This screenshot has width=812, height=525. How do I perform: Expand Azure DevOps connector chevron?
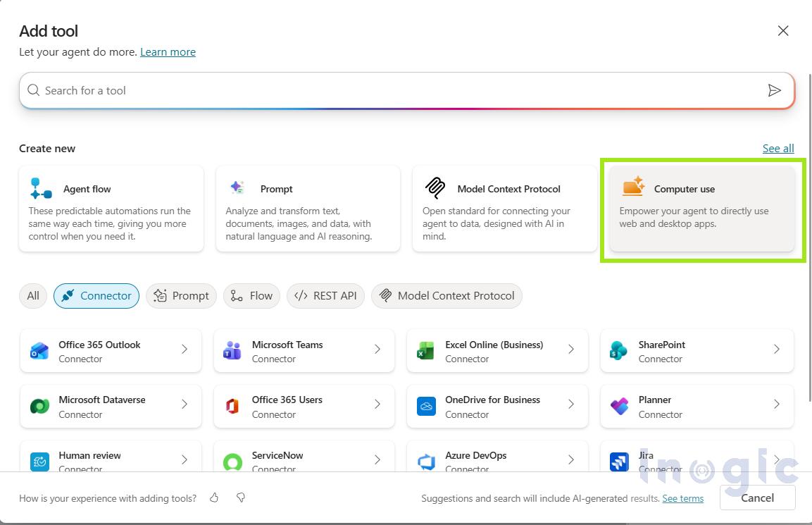click(571, 459)
